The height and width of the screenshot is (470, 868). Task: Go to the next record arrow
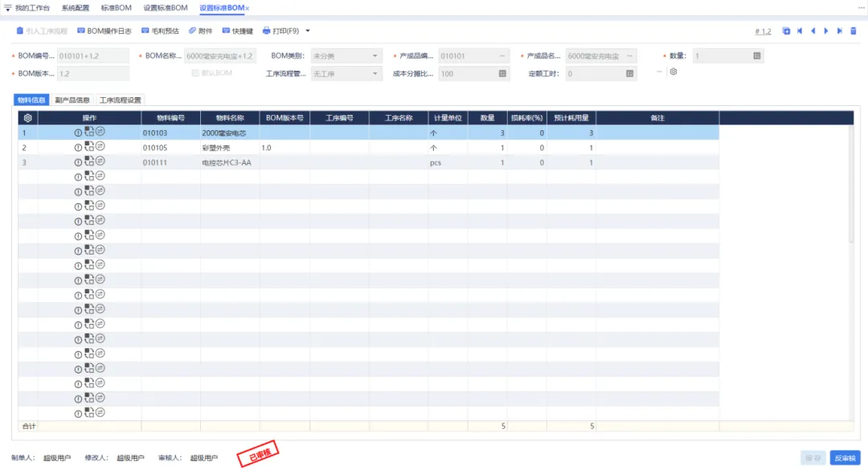(x=826, y=31)
